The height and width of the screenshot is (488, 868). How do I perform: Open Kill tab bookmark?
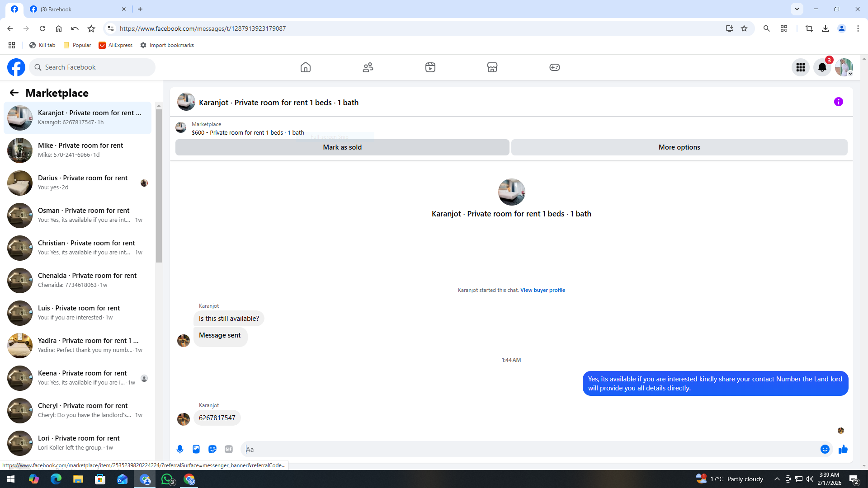(x=42, y=45)
